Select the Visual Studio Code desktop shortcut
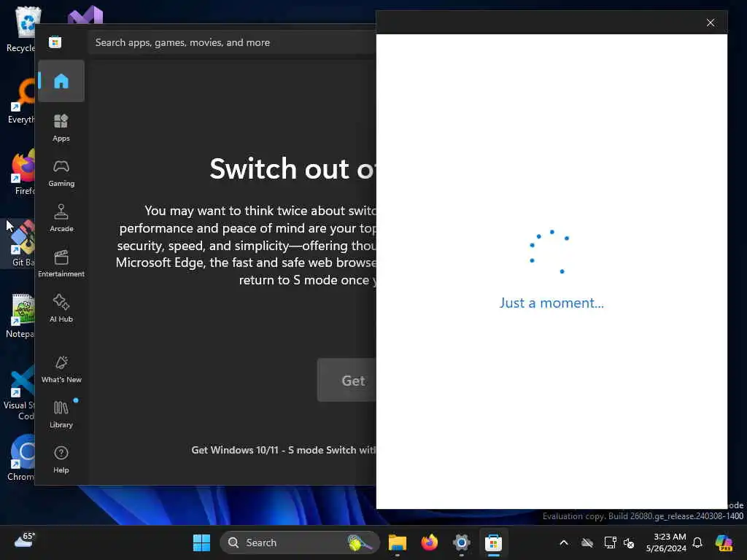747x560 pixels. 20,392
